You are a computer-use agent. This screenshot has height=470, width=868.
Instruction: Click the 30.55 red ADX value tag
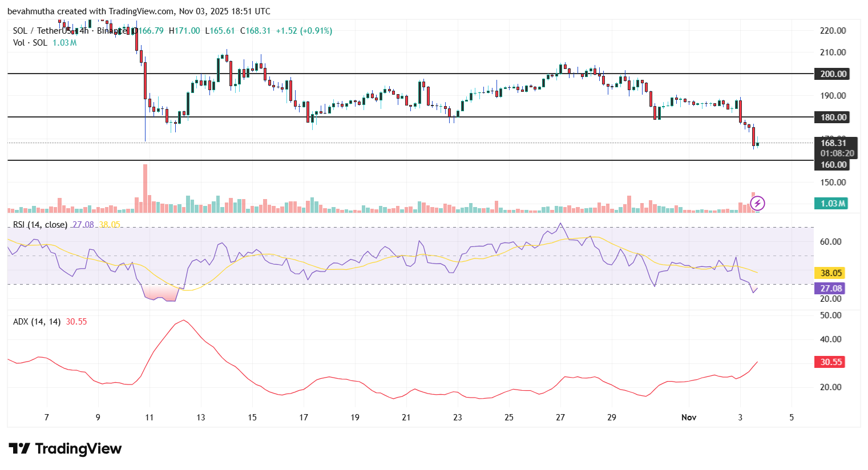point(830,362)
